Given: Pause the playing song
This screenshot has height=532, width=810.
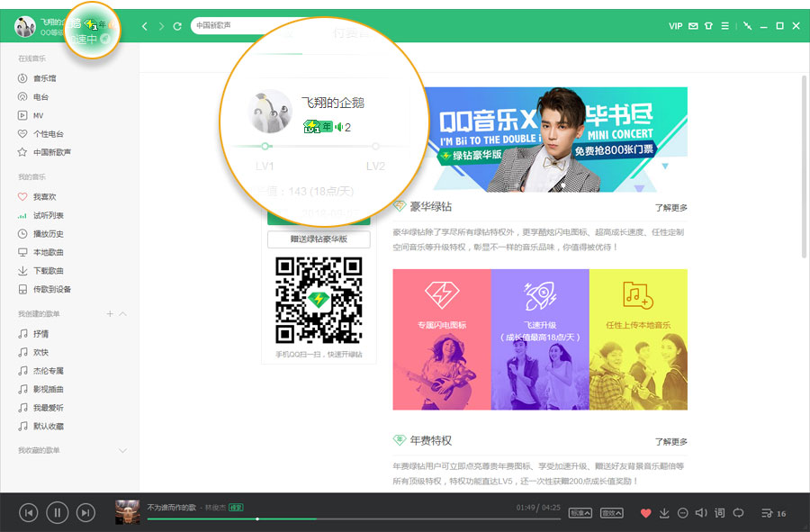Looking at the screenshot, I should [57, 513].
